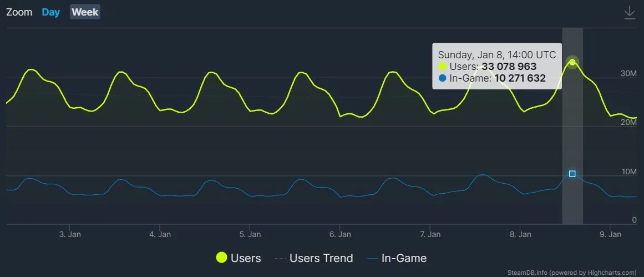Click the 7. Jan axis label
This screenshot has height=277, width=644.
point(430,234)
